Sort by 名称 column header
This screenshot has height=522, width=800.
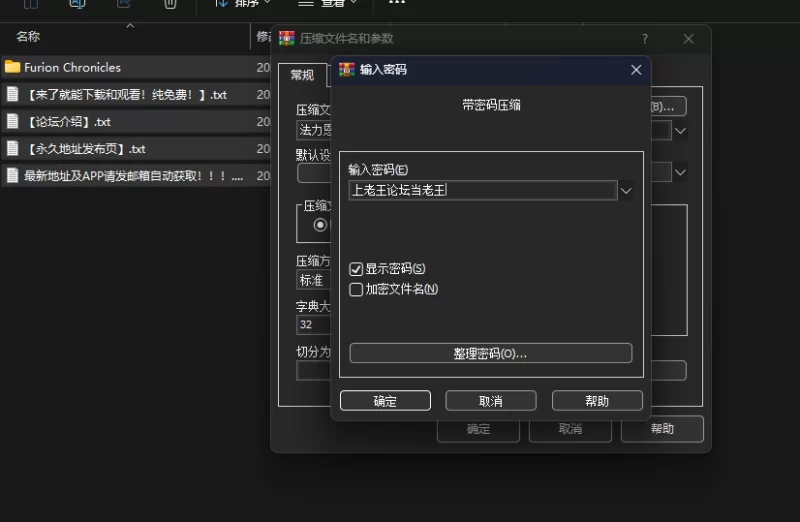click(x=28, y=36)
